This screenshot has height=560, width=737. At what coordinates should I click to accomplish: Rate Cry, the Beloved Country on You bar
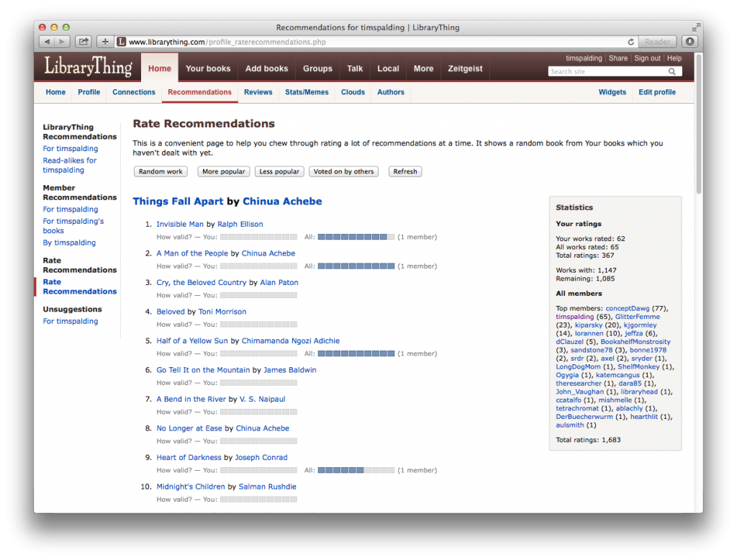click(x=258, y=295)
